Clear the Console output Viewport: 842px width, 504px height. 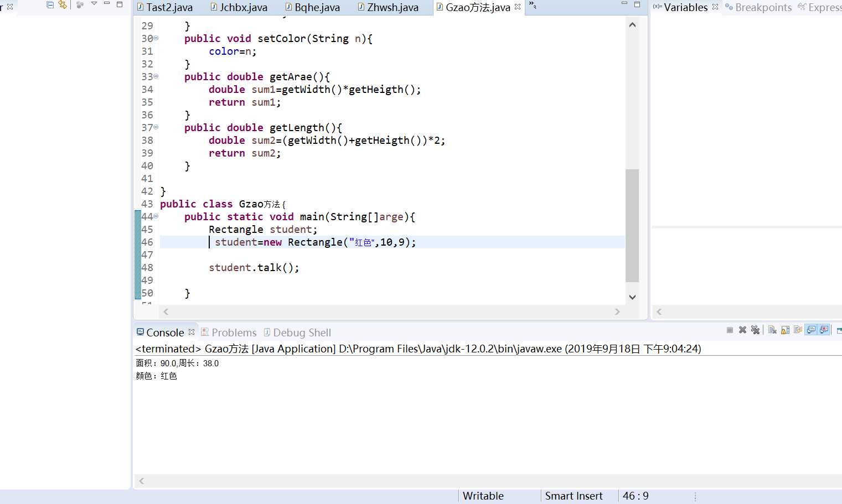tap(772, 330)
